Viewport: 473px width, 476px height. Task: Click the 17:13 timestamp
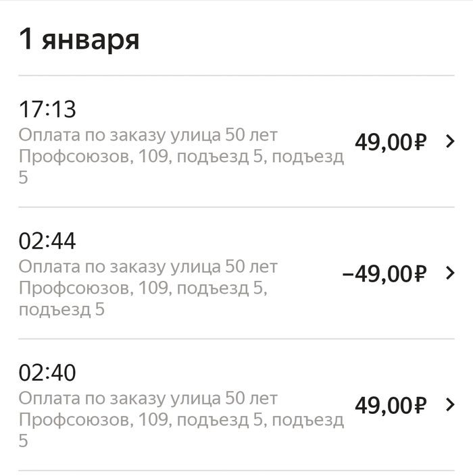[47, 109]
